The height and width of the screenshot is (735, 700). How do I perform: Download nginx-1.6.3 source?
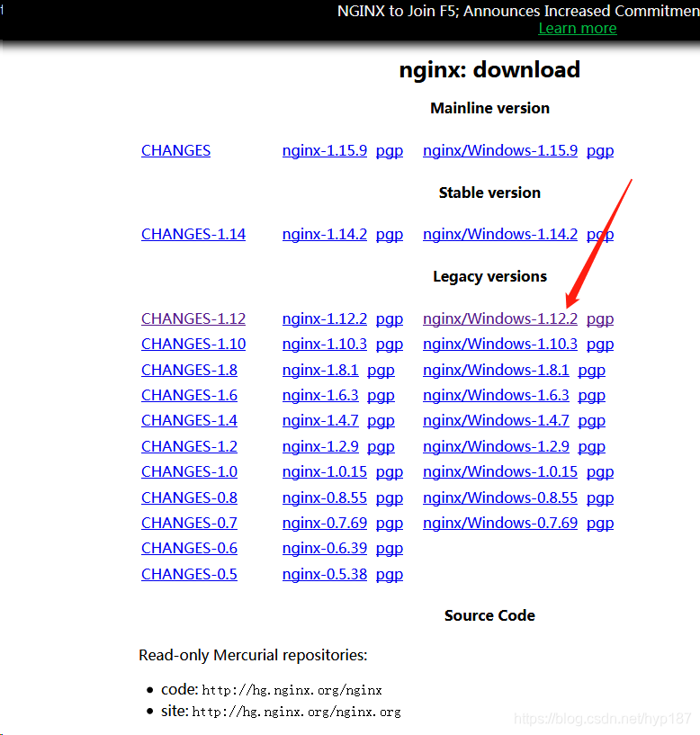pyautogui.click(x=320, y=395)
